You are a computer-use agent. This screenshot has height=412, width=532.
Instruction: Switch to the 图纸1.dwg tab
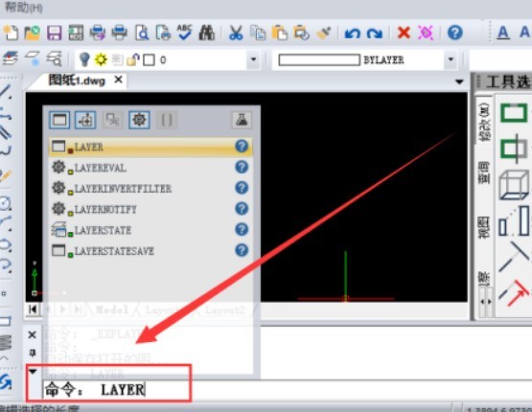[77, 80]
